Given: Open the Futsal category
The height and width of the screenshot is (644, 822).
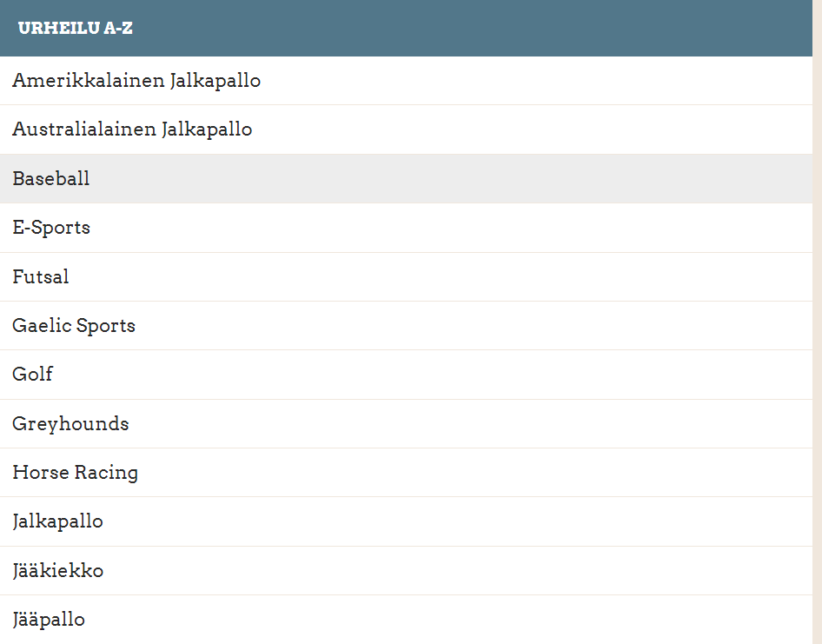Looking at the screenshot, I should (40, 277).
